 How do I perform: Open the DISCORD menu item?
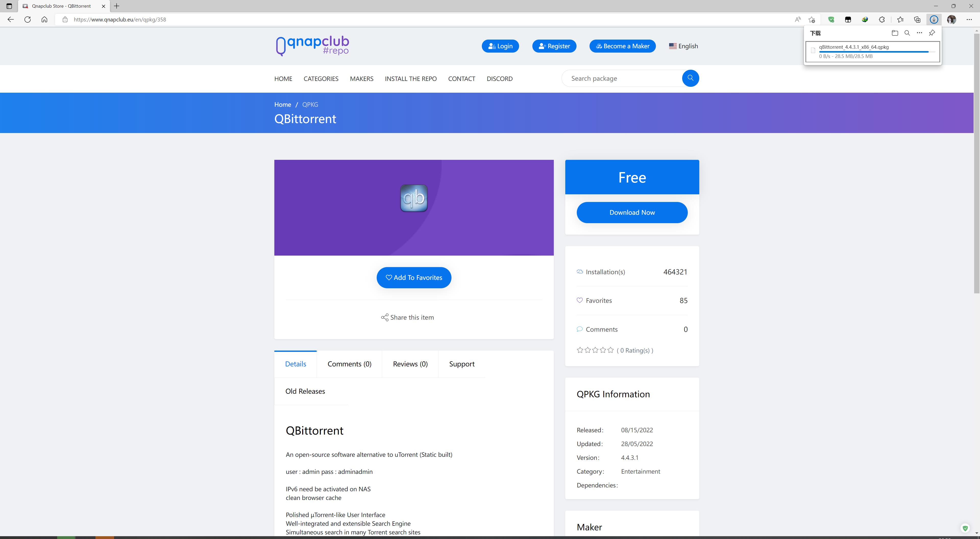pos(499,79)
